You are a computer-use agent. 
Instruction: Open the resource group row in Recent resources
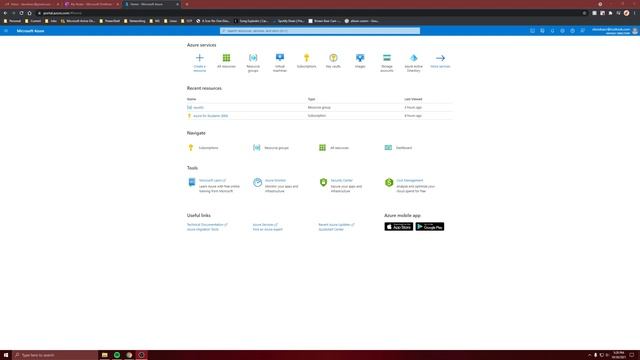click(319, 107)
